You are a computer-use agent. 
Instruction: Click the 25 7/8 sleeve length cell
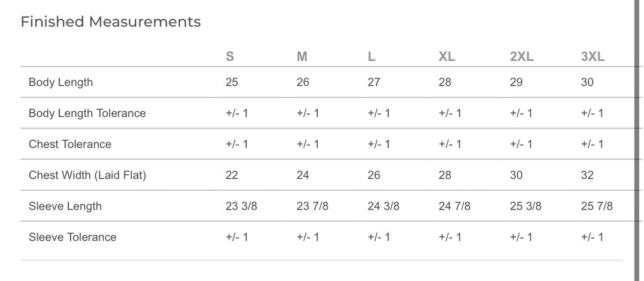click(x=597, y=206)
